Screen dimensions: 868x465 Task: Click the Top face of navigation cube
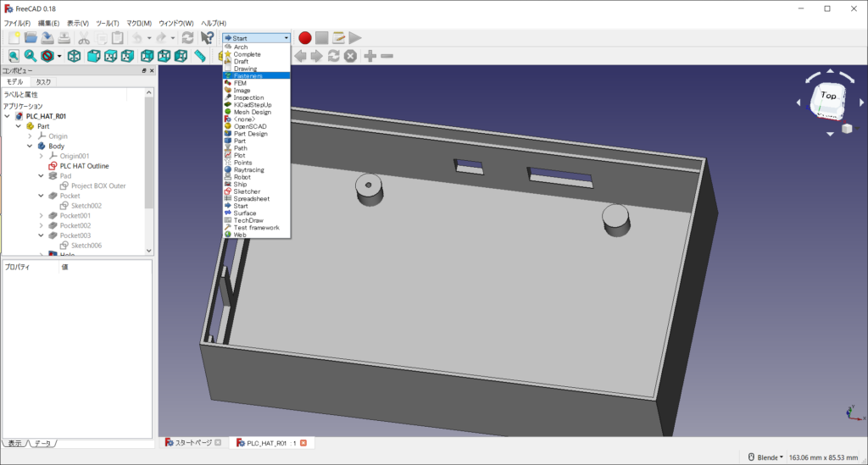point(828,95)
